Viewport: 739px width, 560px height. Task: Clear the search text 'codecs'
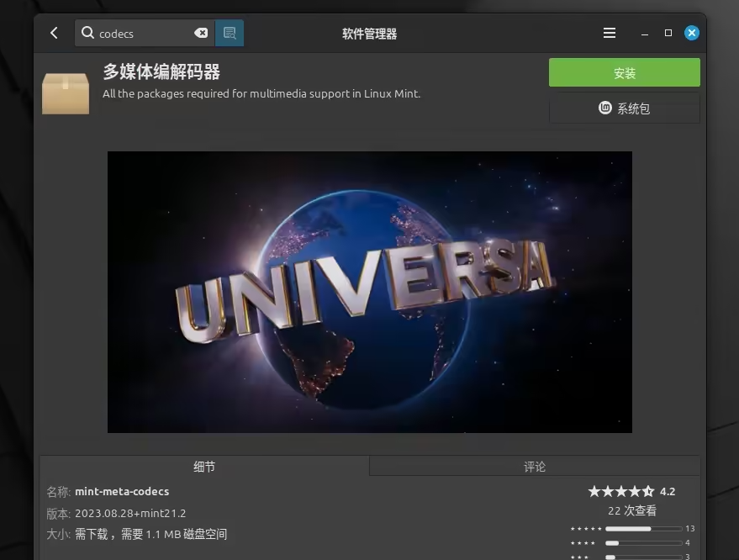click(x=201, y=33)
